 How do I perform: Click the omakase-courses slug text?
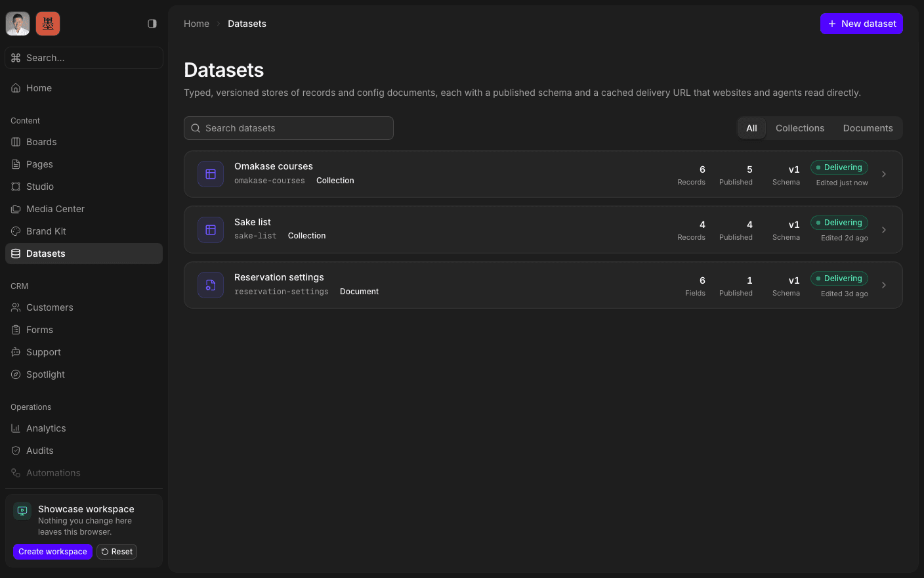(270, 181)
